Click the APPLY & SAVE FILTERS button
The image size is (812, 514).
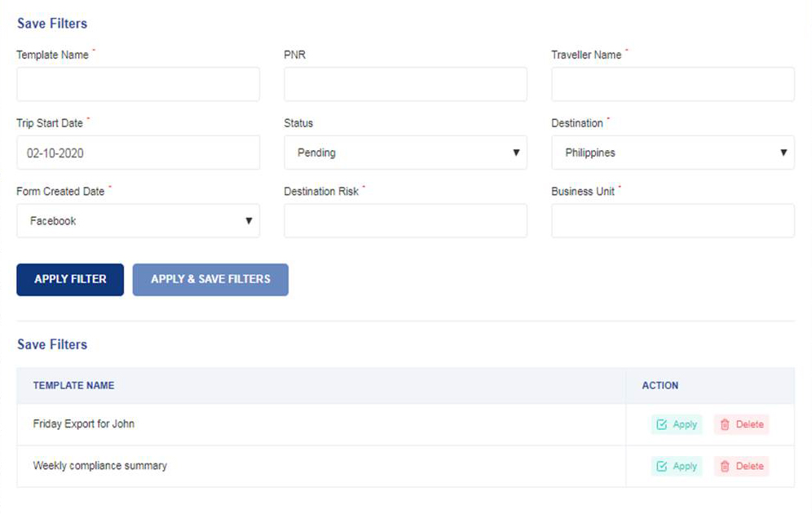point(210,280)
